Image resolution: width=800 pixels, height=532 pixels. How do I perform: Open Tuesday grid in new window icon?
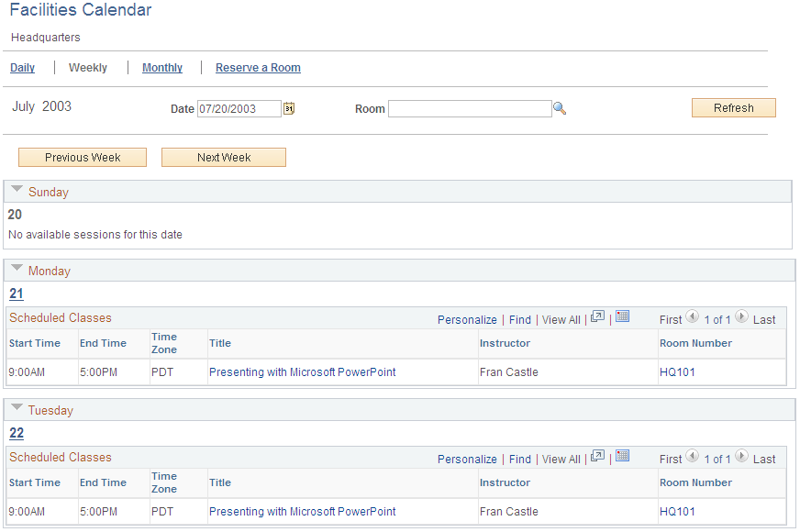tap(597, 457)
